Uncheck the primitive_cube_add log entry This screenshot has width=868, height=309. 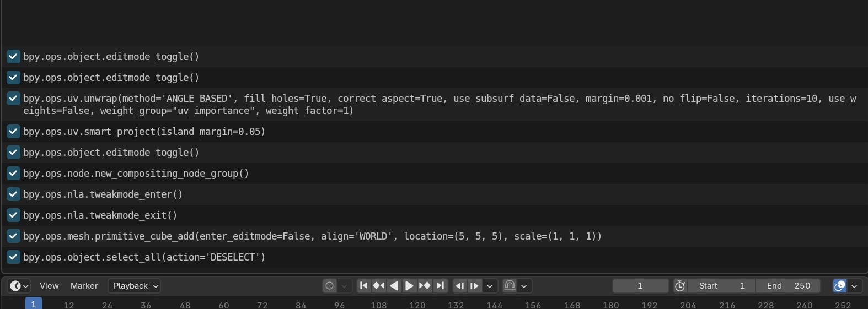(13, 236)
